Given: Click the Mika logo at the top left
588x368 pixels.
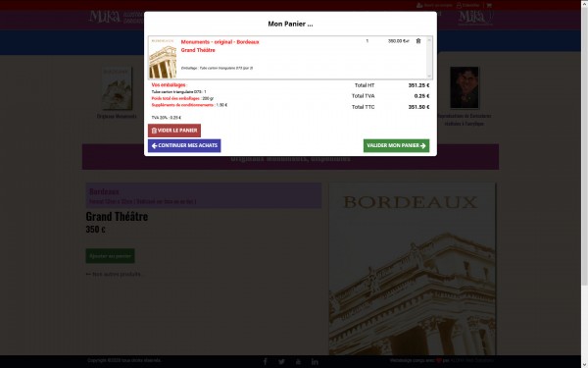Looking at the screenshot, I should pos(104,17).
